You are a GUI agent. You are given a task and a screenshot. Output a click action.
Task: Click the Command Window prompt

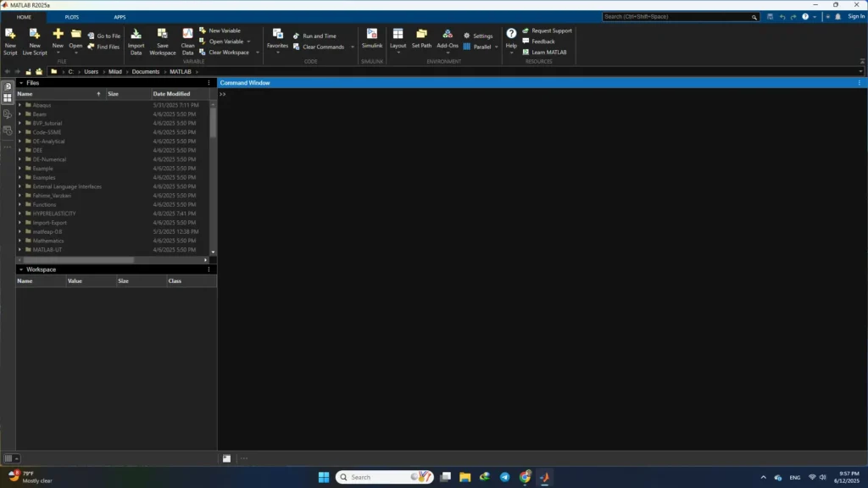coord(223,94)
